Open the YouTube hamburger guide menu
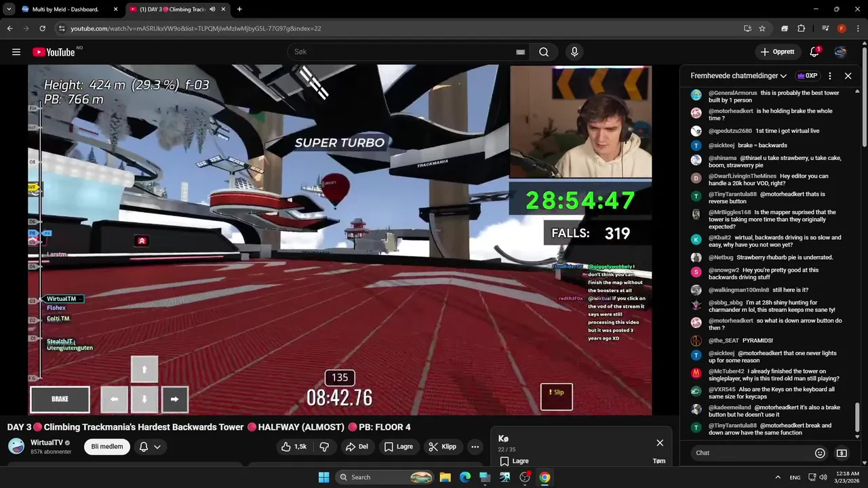This screenshot has height=488, width=868. pos(16,52)
